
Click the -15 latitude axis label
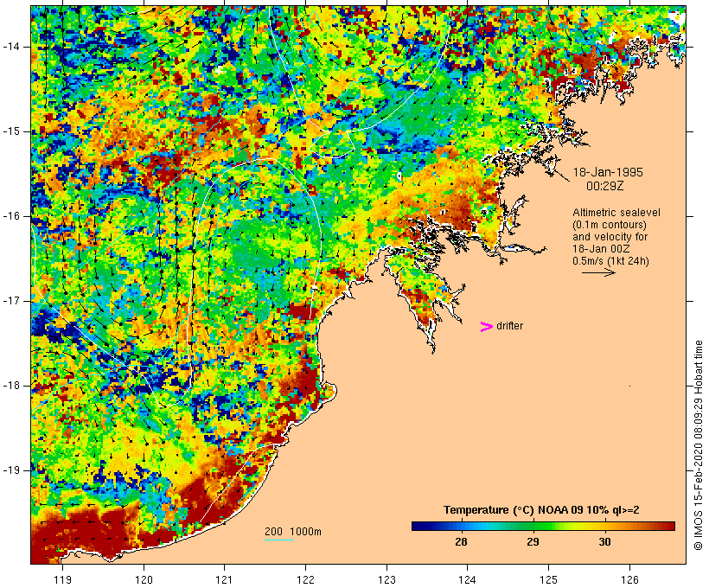11,131
